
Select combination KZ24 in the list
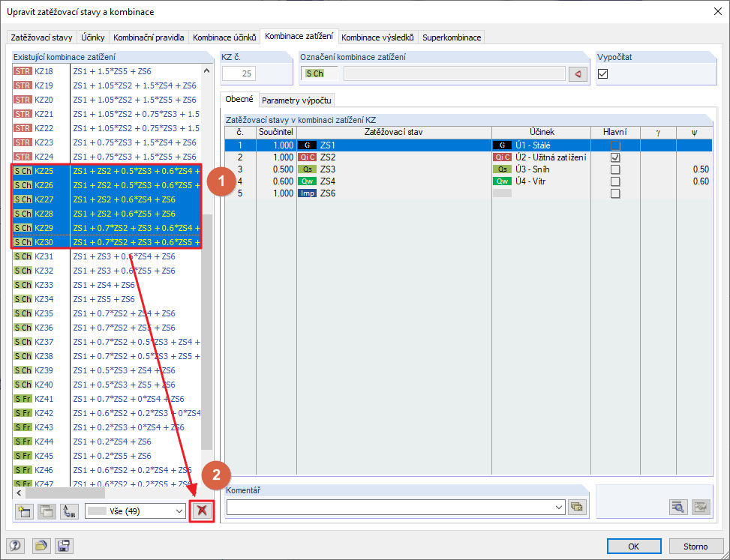tap(107, 157)
